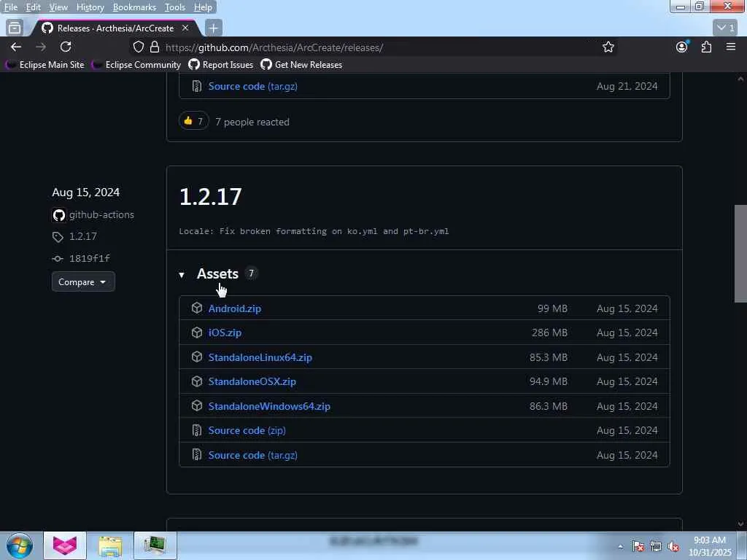The image size is (747, 560).
Task: Click the page vertical scrollbar thumb
Action: pos(740,253)
